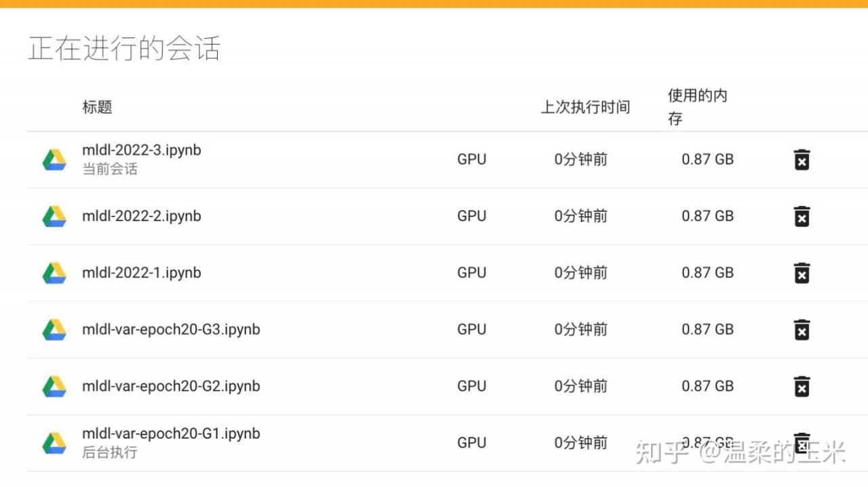868x487 pixels.
Task: Click 0分钟前 in mldl-2022-2.ipynb row
Action: point(581,216)
